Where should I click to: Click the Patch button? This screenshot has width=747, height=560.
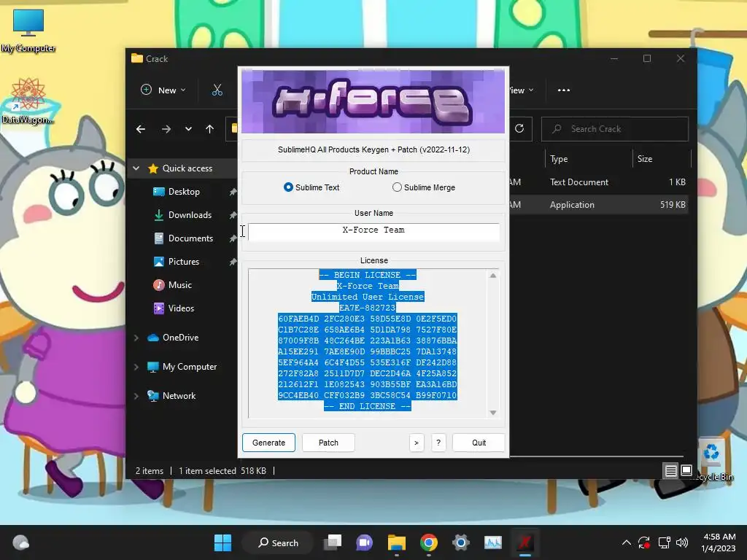328,443
